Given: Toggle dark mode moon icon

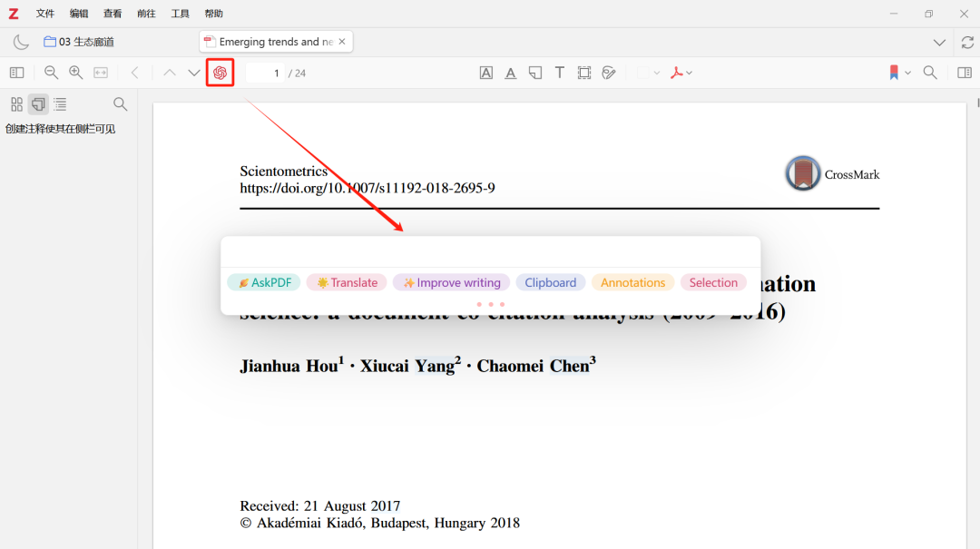Looking at the screenshot, I should tap(21, 42).
